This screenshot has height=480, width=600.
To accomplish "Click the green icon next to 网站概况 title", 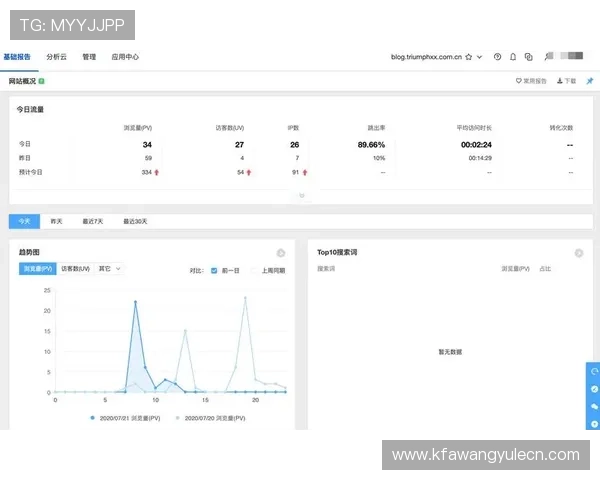I will click(x=42, y=80).
